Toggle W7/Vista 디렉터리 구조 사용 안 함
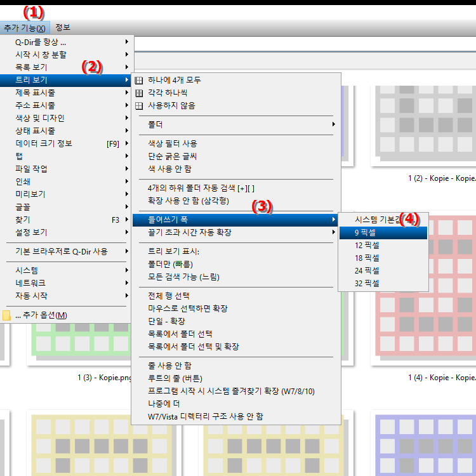 point(236,418)
